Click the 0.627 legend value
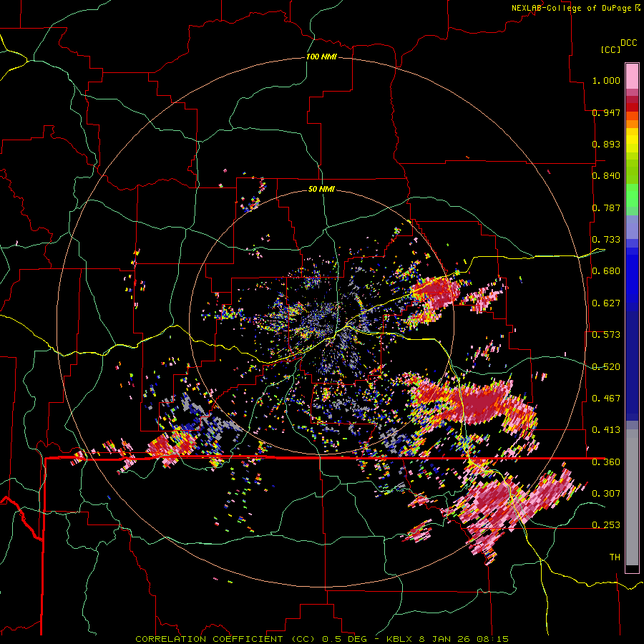Screen dimensions: 644x644 (606, 303)
